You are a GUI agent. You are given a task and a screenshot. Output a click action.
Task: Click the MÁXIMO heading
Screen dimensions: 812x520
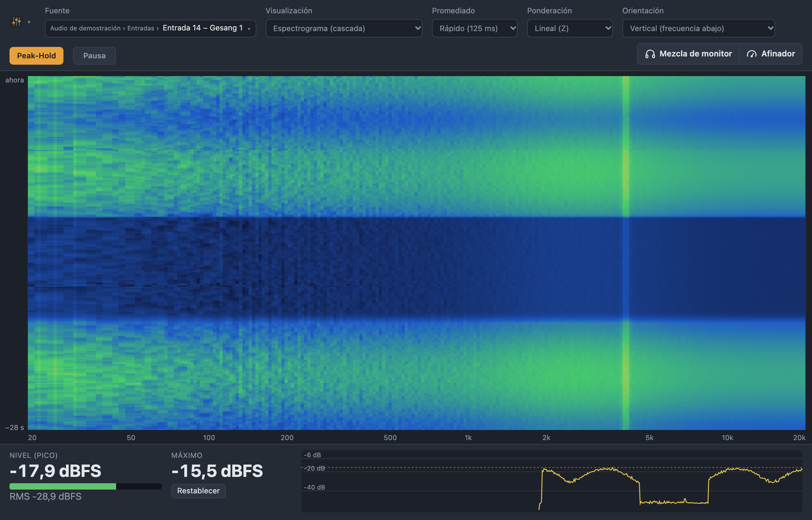pos(187,456)
